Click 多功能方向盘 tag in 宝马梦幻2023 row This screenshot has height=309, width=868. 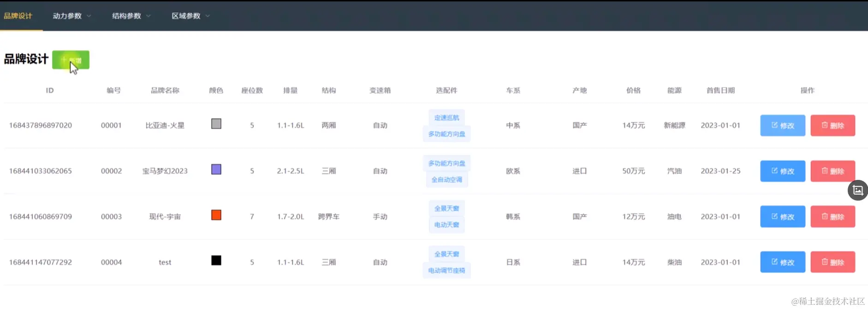pyautogui.click(x=447, y=163)
